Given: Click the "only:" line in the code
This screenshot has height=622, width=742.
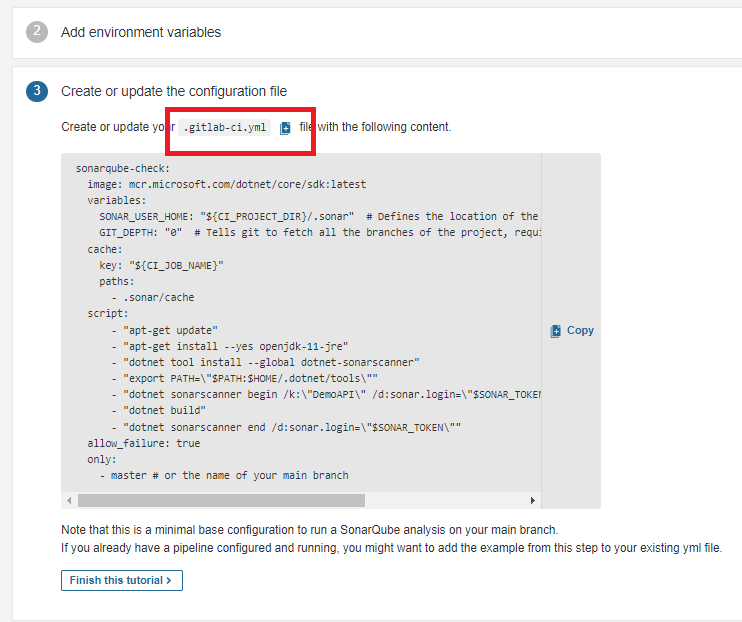Looking at the screenshot, I should click(102, 459).
